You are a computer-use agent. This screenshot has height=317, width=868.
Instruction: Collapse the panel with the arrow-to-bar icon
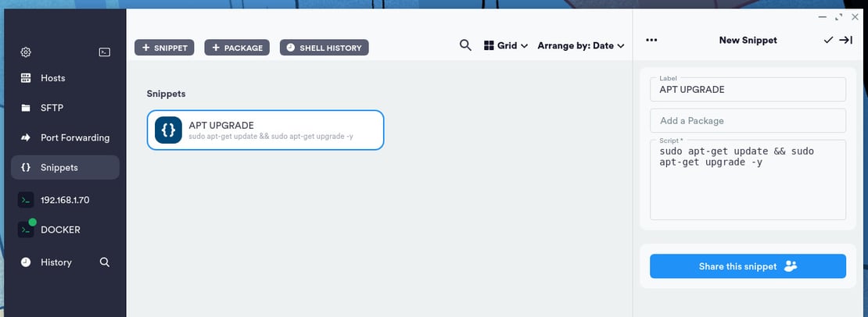[845, 41]
